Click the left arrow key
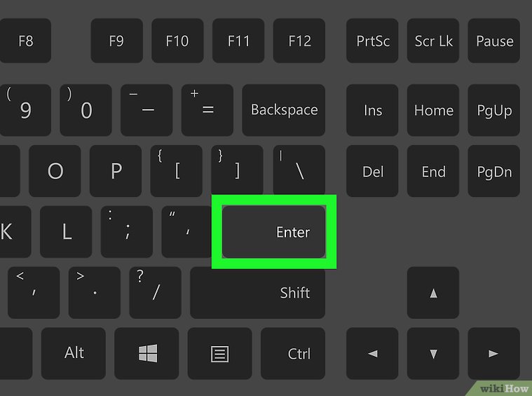Screen dimensions: 532x396 coord(372,353)
